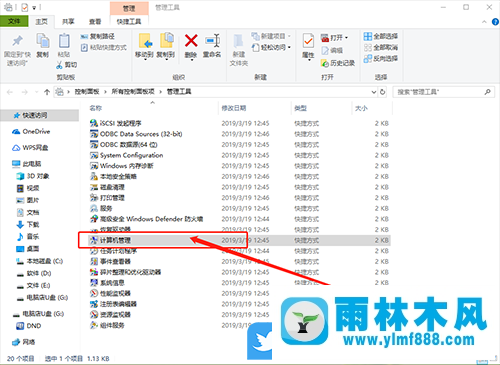The width and height of the screenshot is (500, 365).
Task: Click the 重命名 icon
Action: tap(212, 41)
